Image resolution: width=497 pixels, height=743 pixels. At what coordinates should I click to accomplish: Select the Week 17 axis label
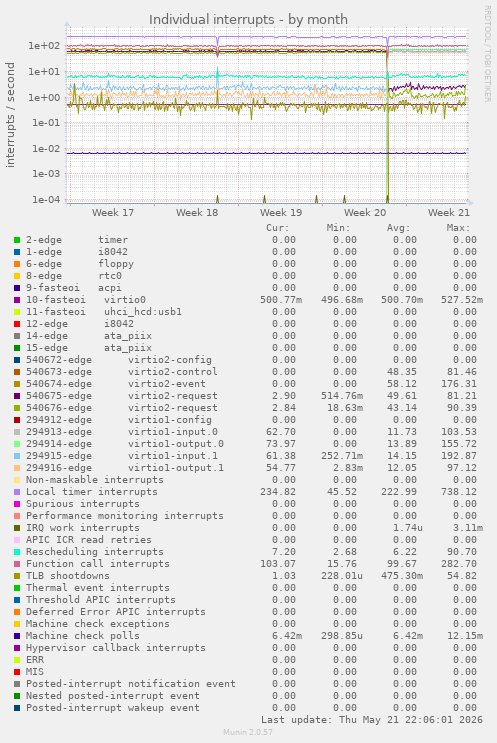[x=113, y=213]
